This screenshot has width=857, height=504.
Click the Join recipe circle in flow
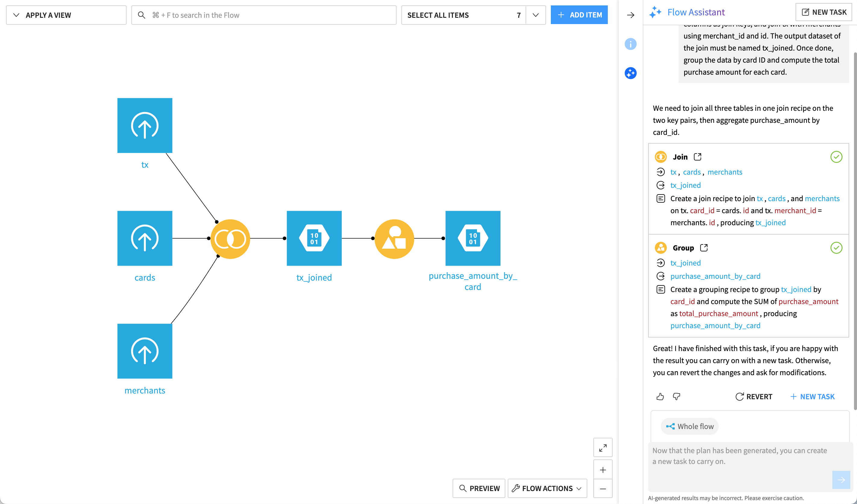[x=230, y=238]
